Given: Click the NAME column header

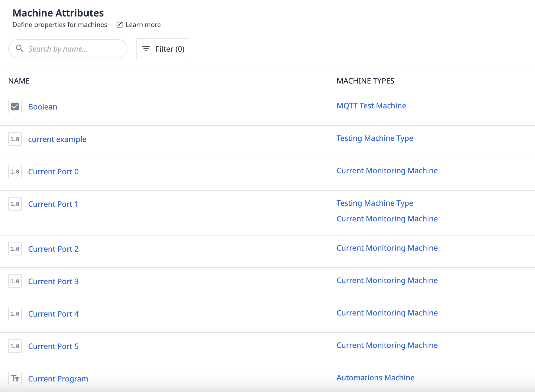Looking at the screenshot, I should [x=19, y=81].
